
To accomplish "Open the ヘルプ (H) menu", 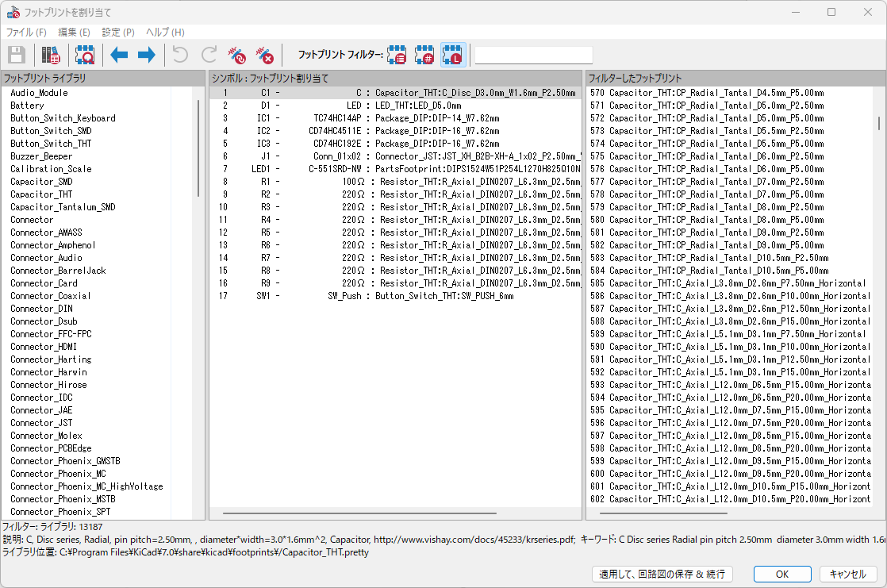I will (165, 33).
